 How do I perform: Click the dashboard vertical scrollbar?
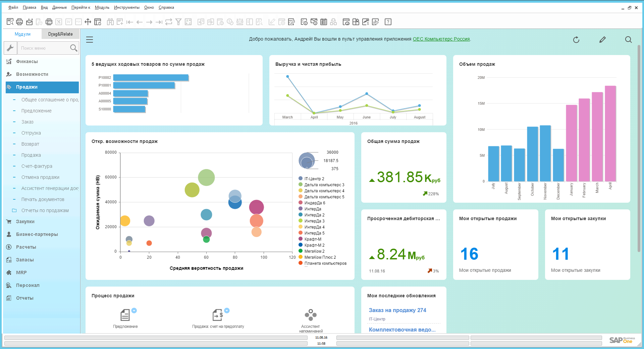pos(639,148)
